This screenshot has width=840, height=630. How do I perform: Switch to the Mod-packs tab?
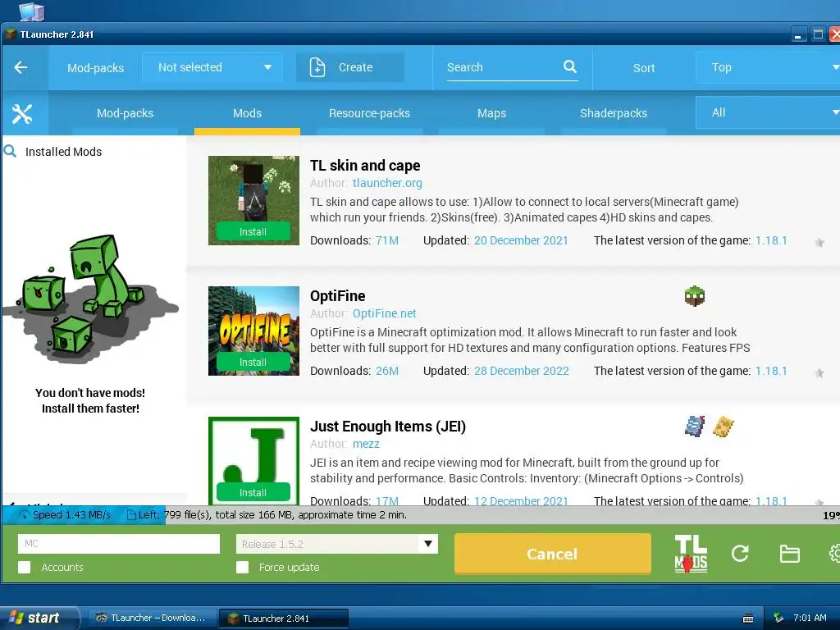pyautogui.click(x=125, y=113)
